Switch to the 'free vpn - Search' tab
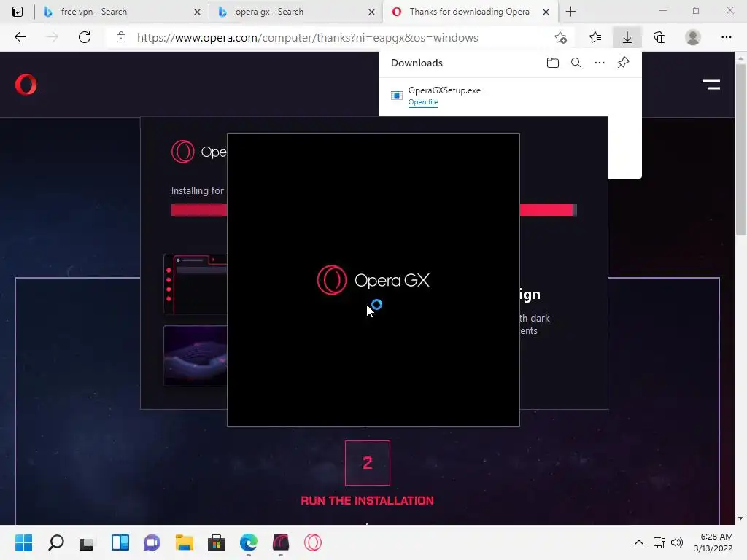747x560 pixels. click(120, 12)
